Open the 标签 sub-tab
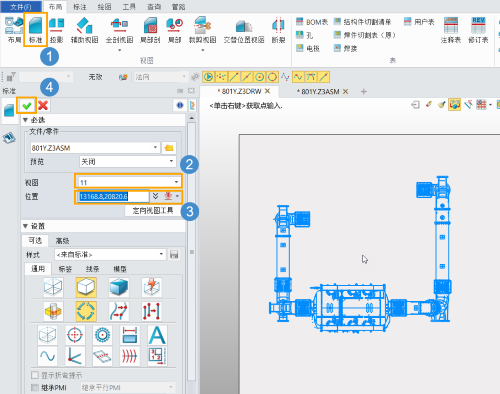The width and height of the screenshot is (500, 394). click(65, 269)
